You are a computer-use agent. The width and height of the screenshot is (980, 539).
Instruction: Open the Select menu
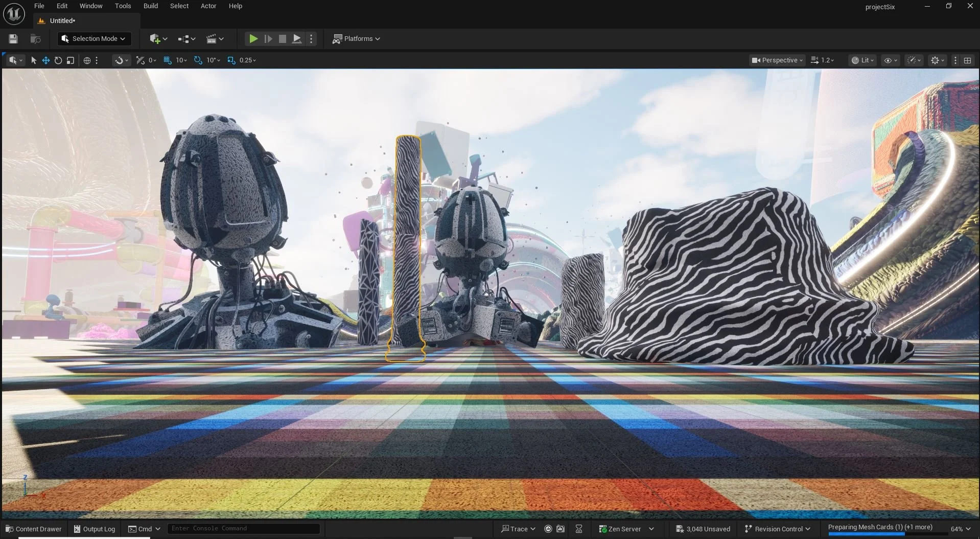pos(179,6)
